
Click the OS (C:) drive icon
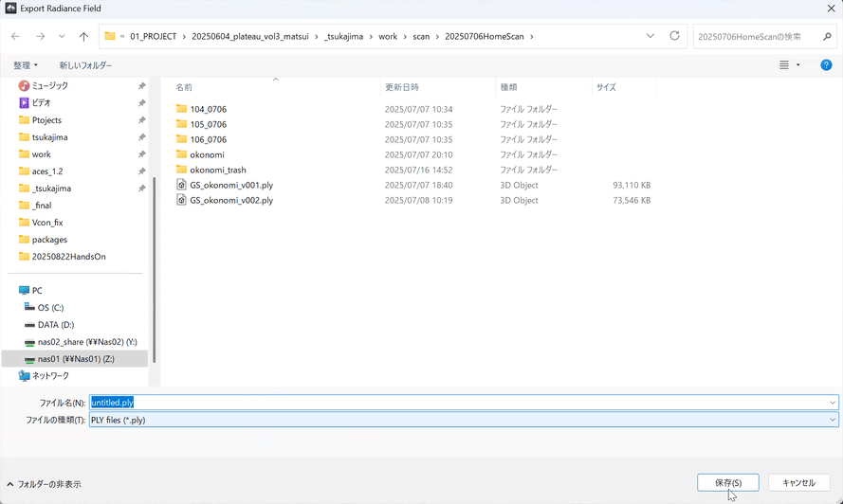[30, 308]
